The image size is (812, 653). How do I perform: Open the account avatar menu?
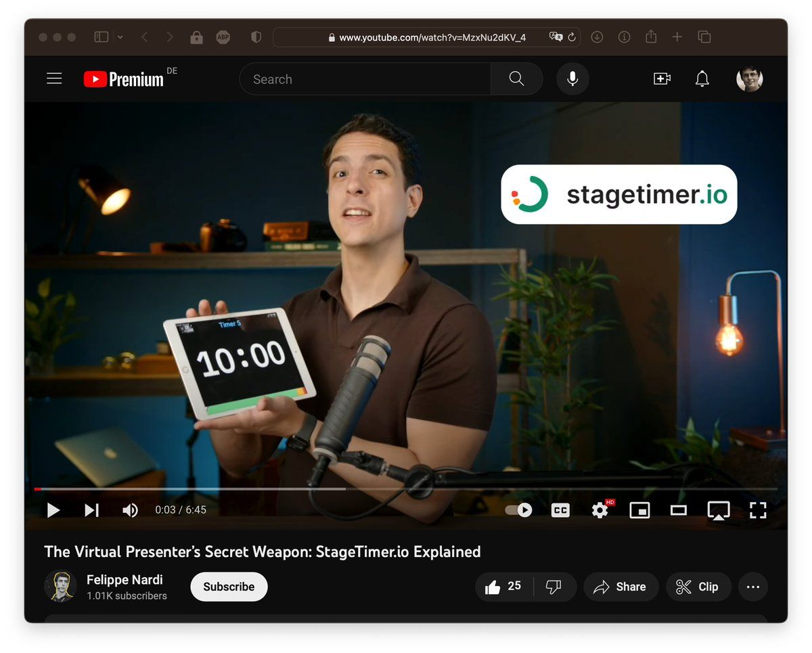coord(749,79)
